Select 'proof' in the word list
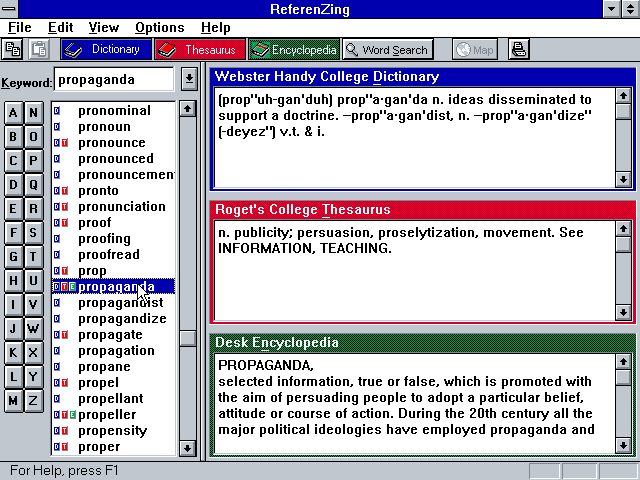Viewport: 640px width, 480px height. pos(114,222)
